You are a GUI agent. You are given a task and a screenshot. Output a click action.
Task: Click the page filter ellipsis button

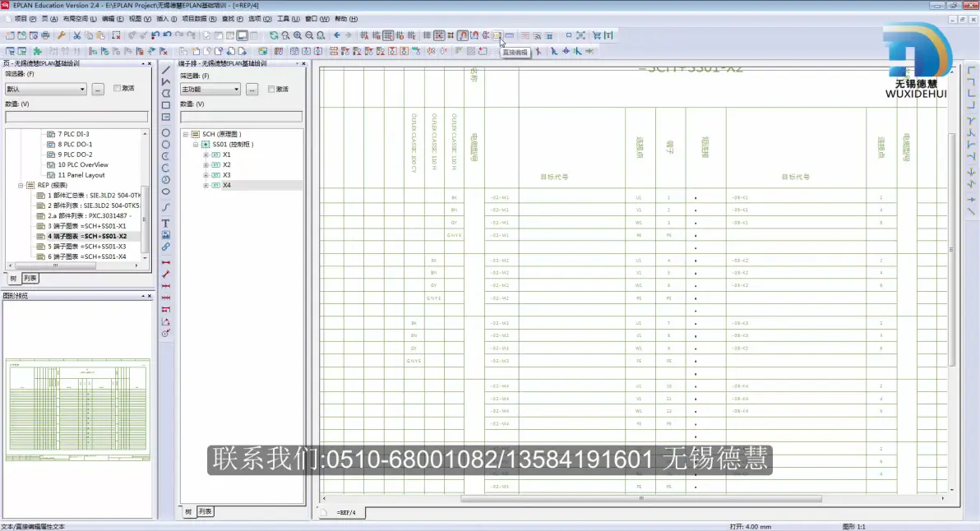point(98,89)
